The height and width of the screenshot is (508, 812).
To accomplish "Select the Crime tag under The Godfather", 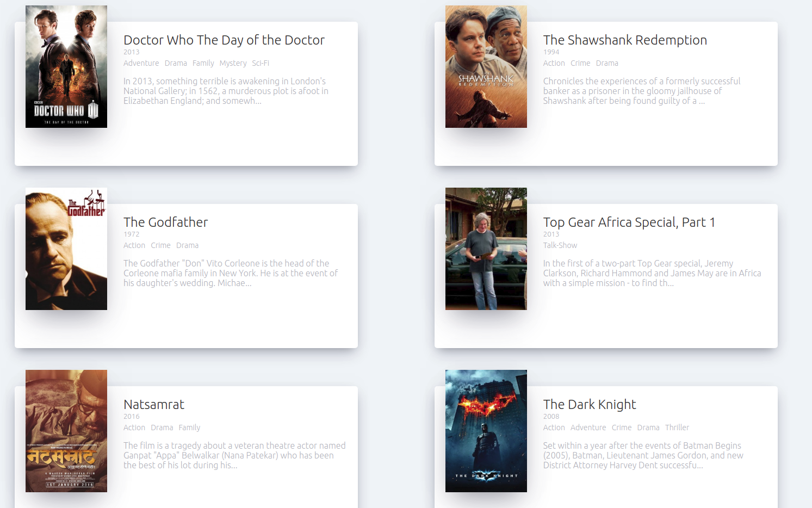I will tap(160, 245).
